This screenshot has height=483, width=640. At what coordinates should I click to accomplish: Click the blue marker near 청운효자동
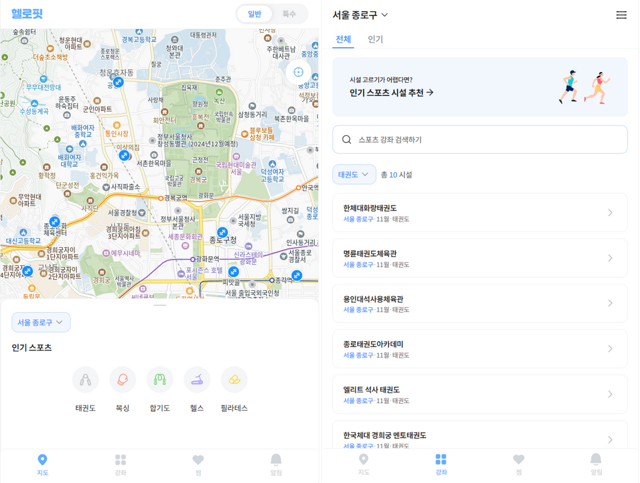(x=118, y=82)
